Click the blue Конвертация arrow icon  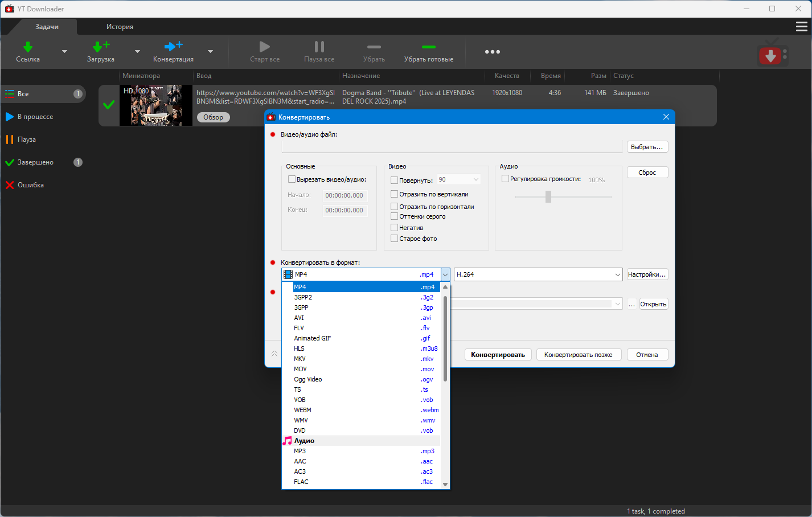coord(173,47)
